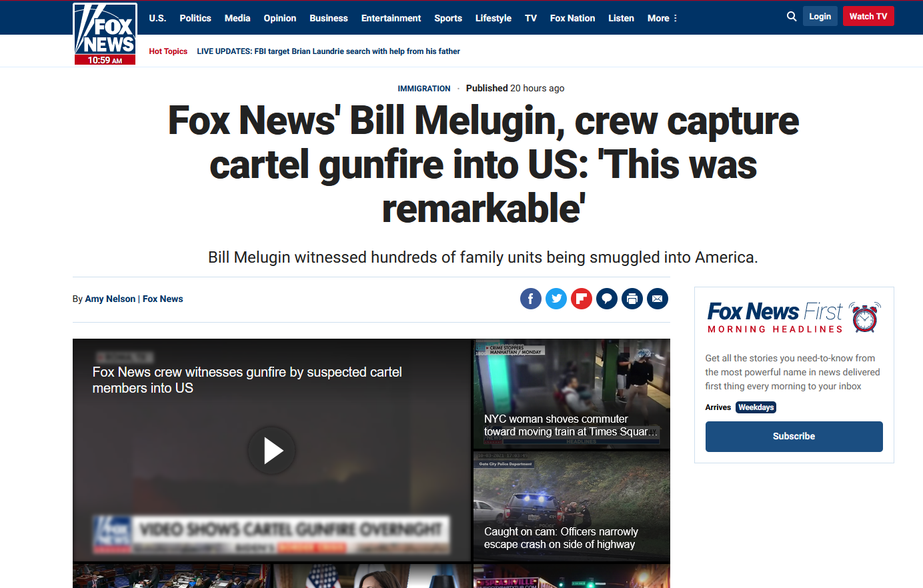The height and width of the screenshot is (588, 923).
Task: Open the Politics section
Action: (x=195, y=18)
